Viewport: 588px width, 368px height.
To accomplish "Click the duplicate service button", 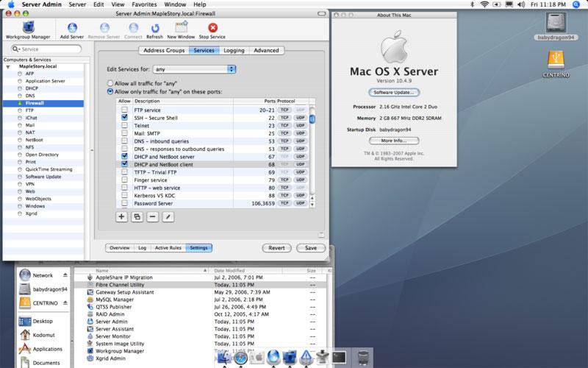I will pyautogui.click(x=137, y=216).
